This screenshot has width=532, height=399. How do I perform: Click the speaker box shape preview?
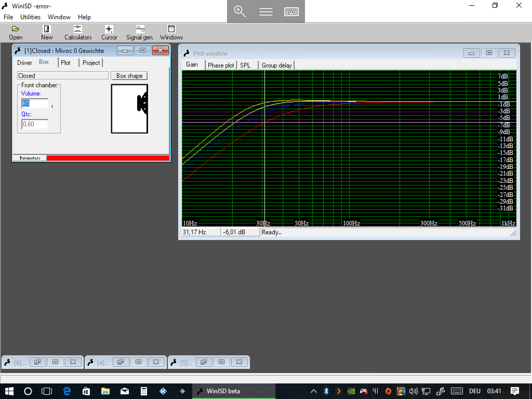[x=129, y=109]
